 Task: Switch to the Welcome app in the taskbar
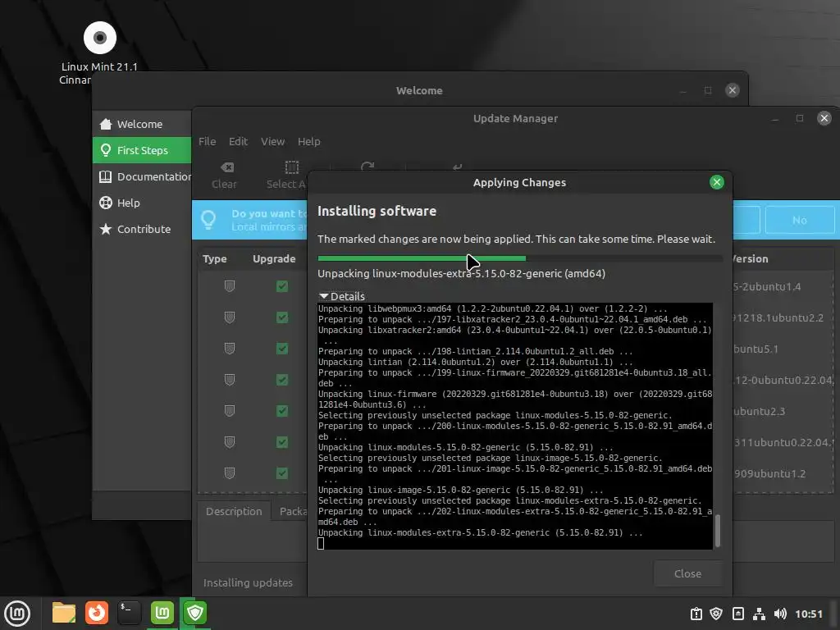tap(162, 613)
